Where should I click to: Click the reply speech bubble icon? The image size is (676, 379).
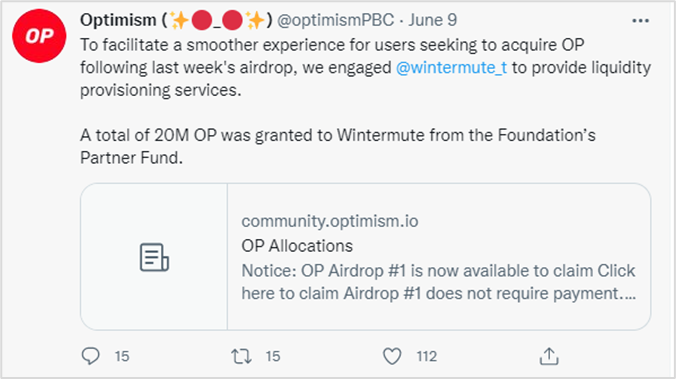point(91,356)
